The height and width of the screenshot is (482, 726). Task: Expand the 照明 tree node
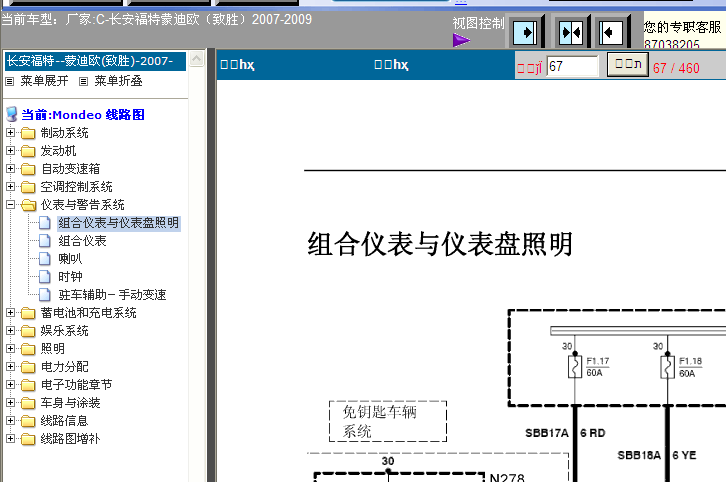point(10,349)
